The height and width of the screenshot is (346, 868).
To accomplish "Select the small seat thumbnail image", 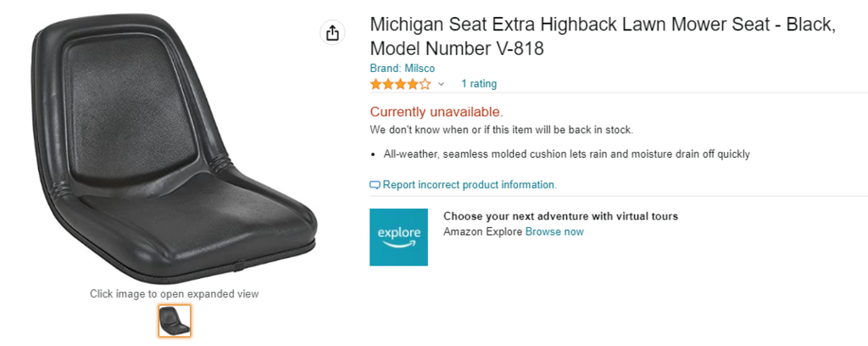I will pos(175,321).
